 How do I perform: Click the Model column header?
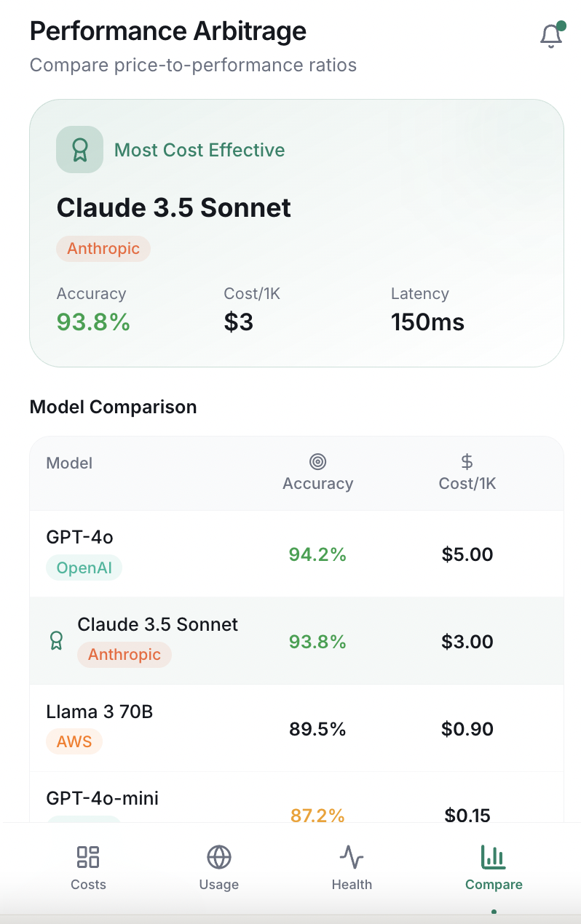69,463
